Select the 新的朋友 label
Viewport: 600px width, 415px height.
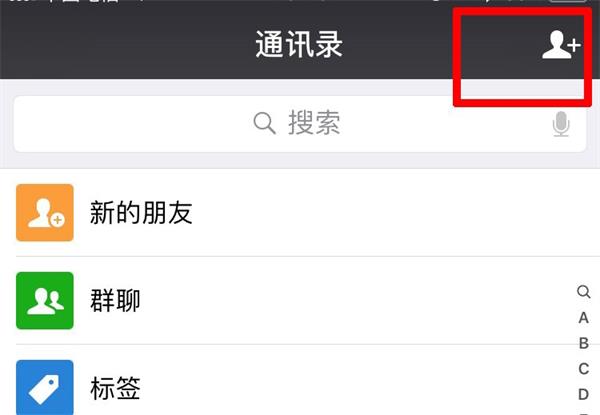(x=141, y=213)
